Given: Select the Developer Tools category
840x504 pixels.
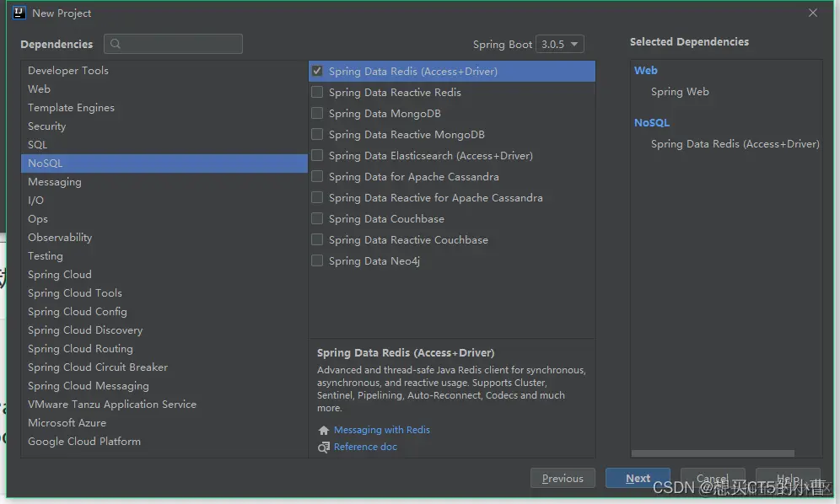Looking at the screenshot, I should (x=164, y=70).
